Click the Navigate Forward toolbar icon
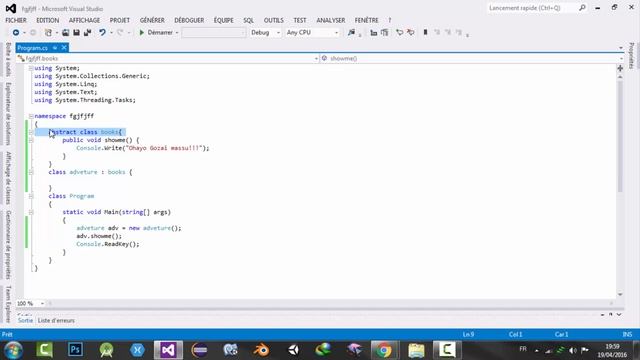The image size is (640, 360). 33,32
